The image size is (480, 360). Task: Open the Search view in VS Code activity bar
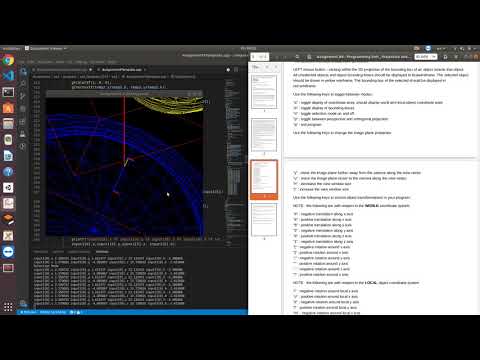pos(23,83)
